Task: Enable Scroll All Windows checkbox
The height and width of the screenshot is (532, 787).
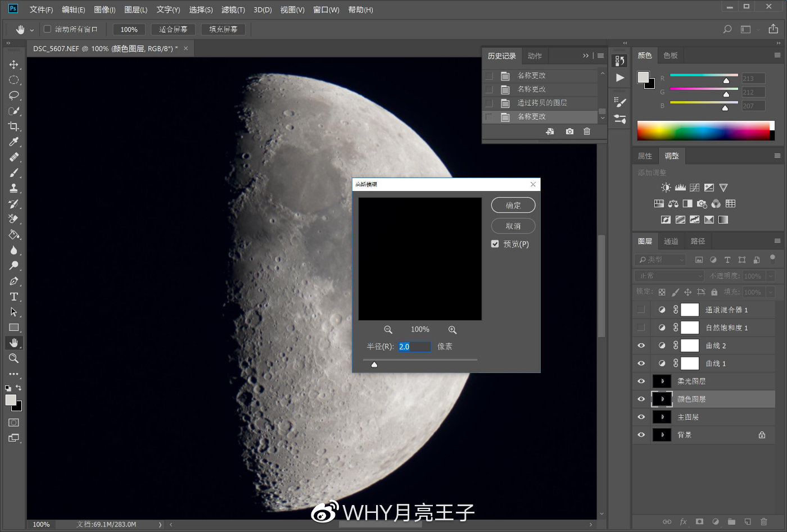Action: (x=47, y=29)
